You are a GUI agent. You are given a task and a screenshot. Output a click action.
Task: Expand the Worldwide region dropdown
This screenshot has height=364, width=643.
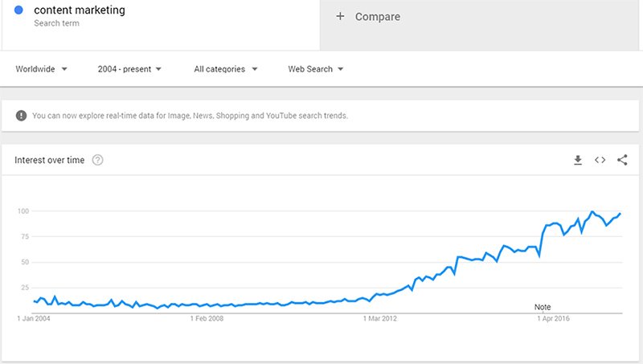42,69
